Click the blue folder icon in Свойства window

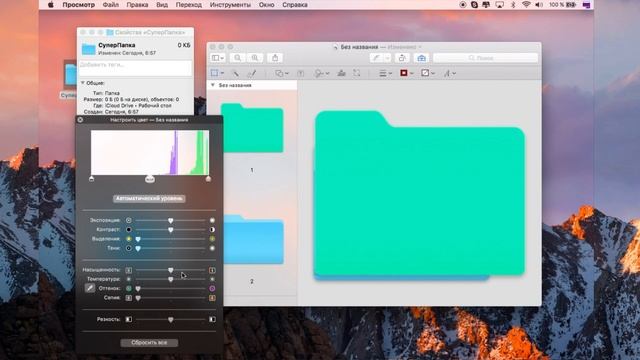tap(89, 49)
